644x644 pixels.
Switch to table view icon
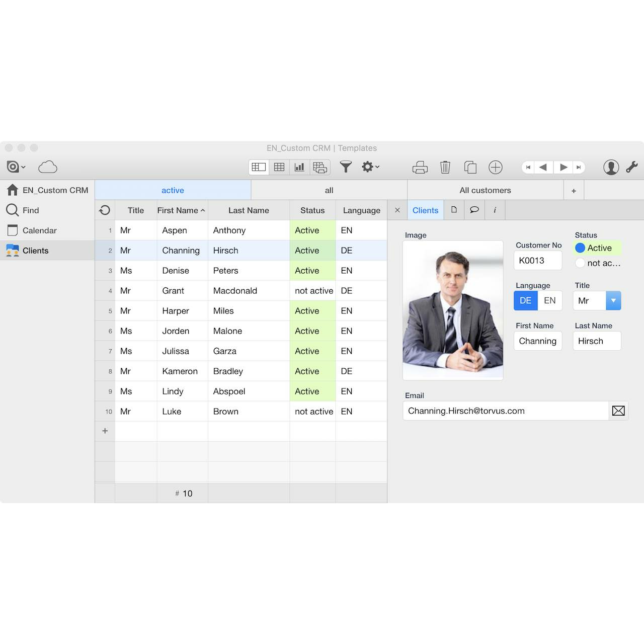pos(279,167)
